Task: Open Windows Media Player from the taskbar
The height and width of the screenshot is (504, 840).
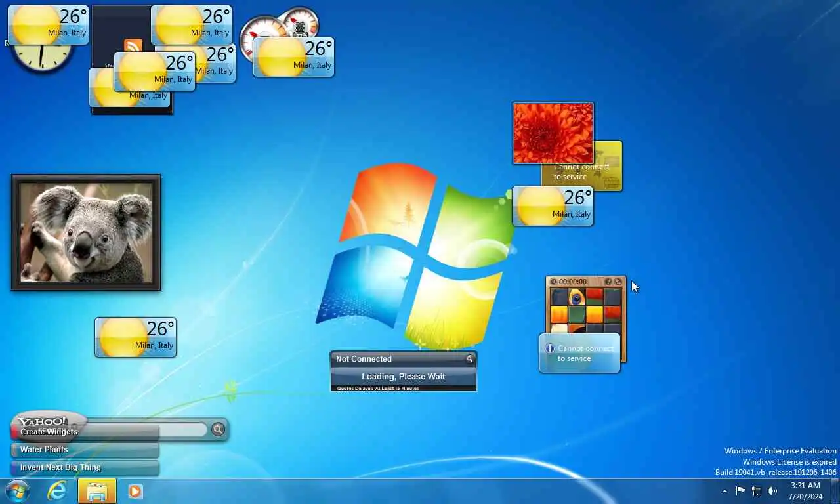Action: [x=136, y=491]
